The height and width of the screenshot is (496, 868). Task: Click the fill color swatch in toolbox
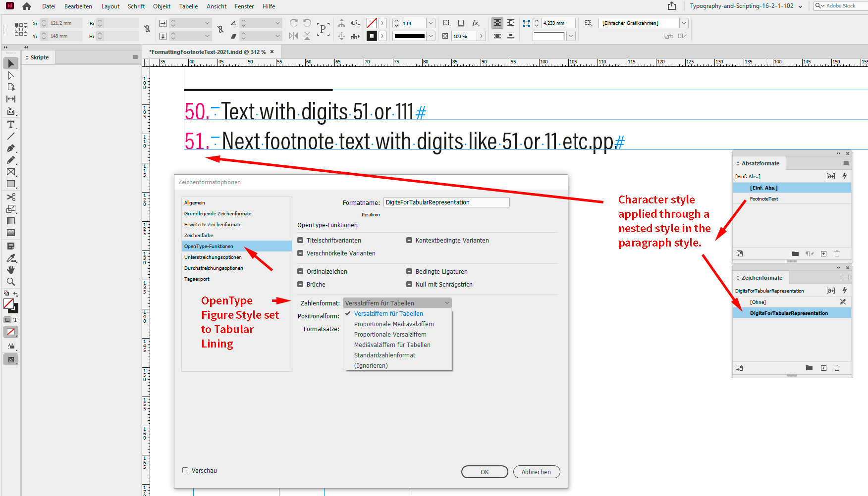click(x=8, y=303)
